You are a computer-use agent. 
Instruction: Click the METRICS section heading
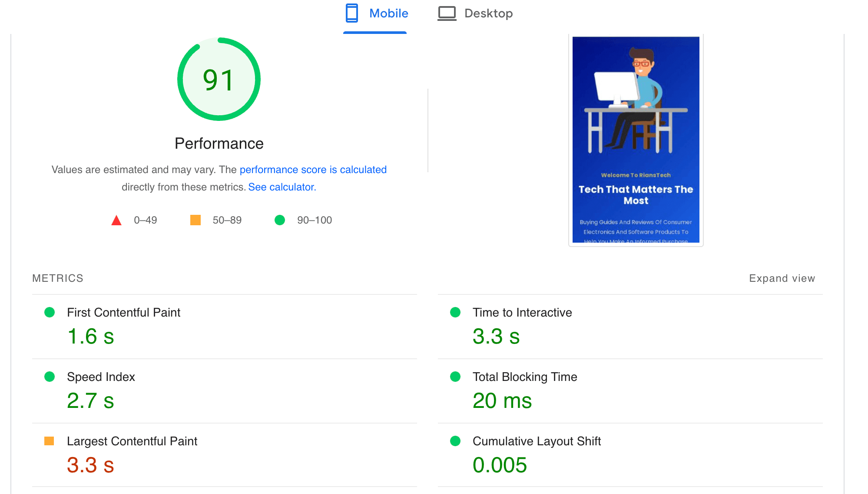pos(58,278)
